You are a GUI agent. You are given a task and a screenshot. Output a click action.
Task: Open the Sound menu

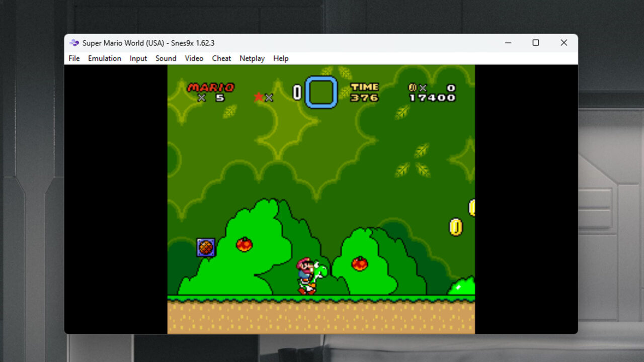(166, 58)
